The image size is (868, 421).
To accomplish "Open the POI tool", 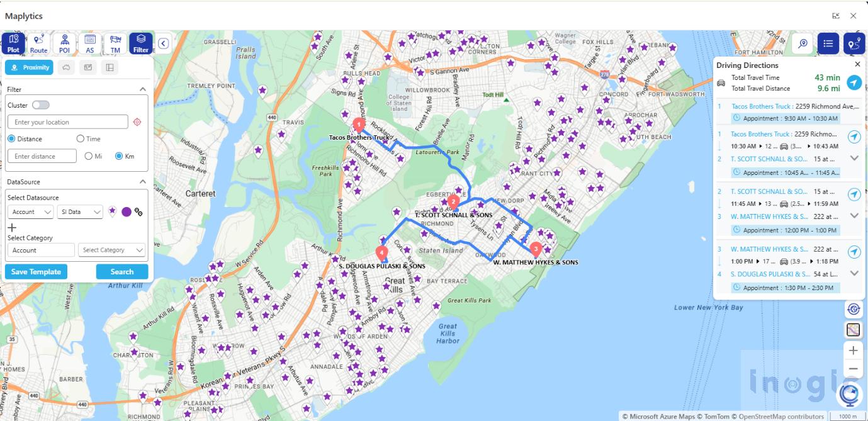I will coord(64,43).
